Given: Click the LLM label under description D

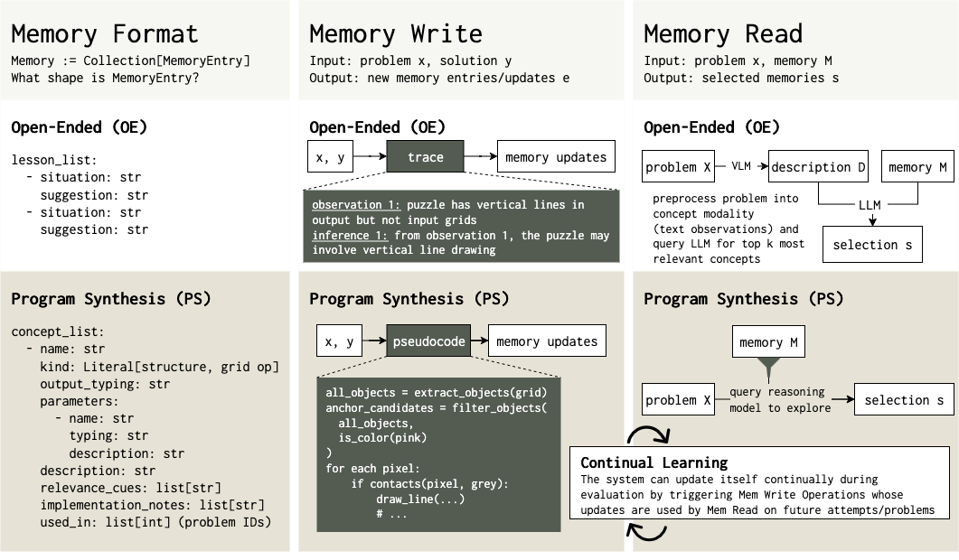Looking at the screenshot, I should tap(869, 205).
